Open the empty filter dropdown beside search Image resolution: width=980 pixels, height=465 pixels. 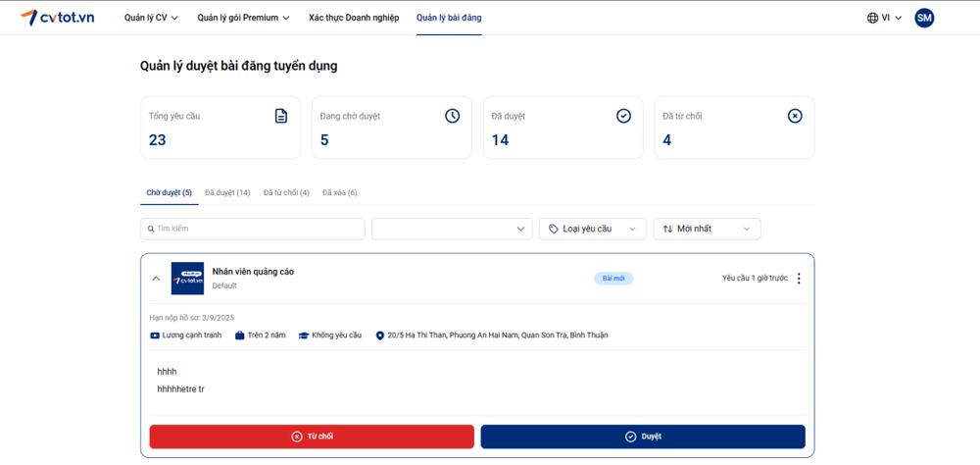451,229
